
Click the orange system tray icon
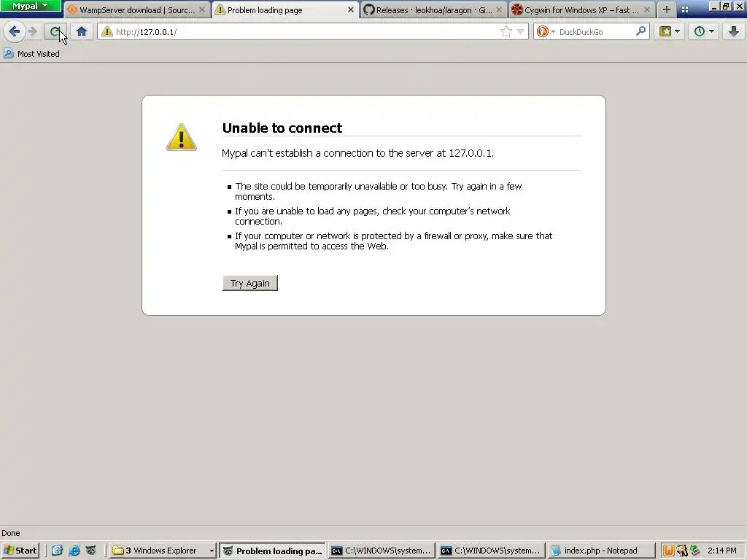[669, 551]
